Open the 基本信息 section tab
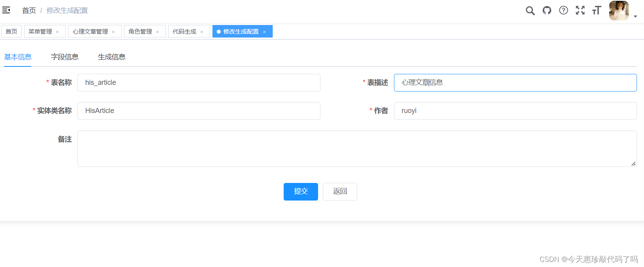 (18, 57)
